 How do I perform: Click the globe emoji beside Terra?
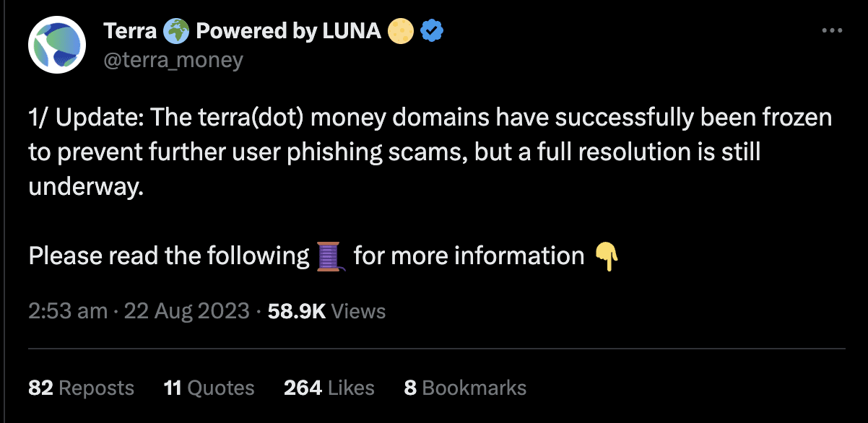pyautogui.click(x=176, y=31)
